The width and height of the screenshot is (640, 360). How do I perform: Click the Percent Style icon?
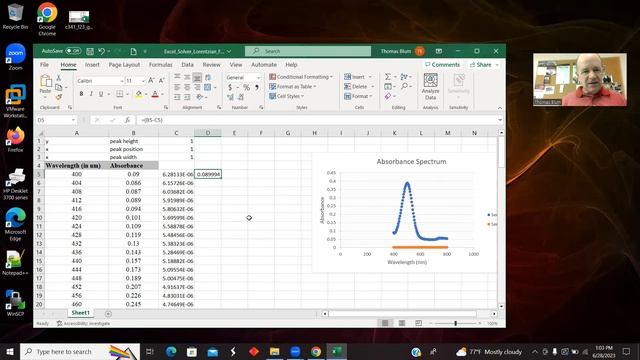point(246,87)
